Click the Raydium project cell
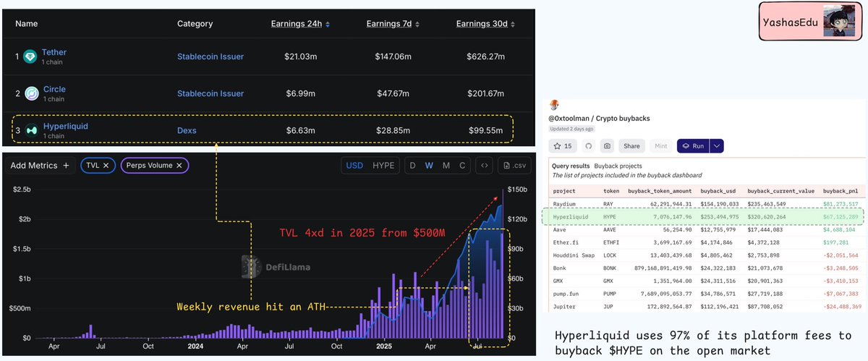Image resolution: width=868 pixels, height=361 pixels. (566, 205)
